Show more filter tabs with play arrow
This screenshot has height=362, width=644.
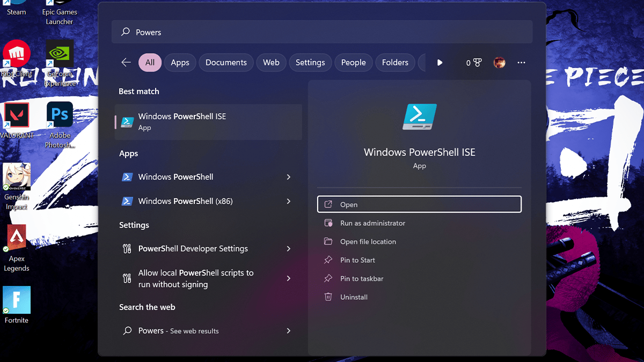point(440,63)
